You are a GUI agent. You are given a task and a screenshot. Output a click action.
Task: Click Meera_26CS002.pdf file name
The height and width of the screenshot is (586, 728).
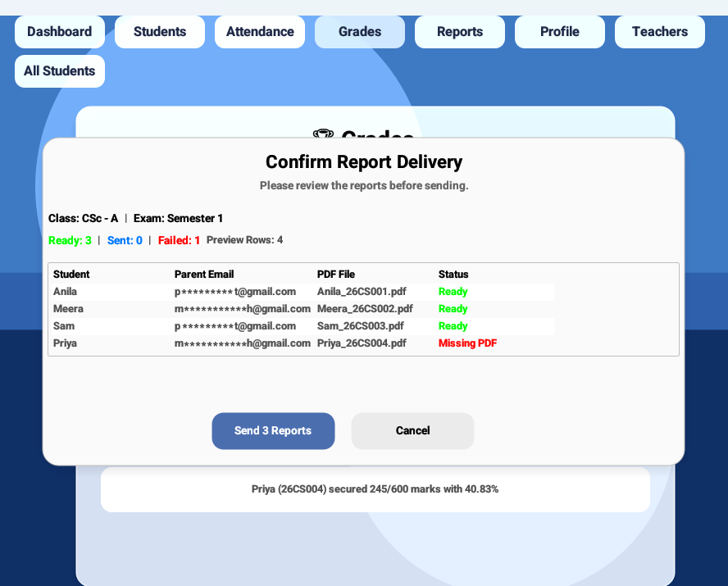point(365,308)
